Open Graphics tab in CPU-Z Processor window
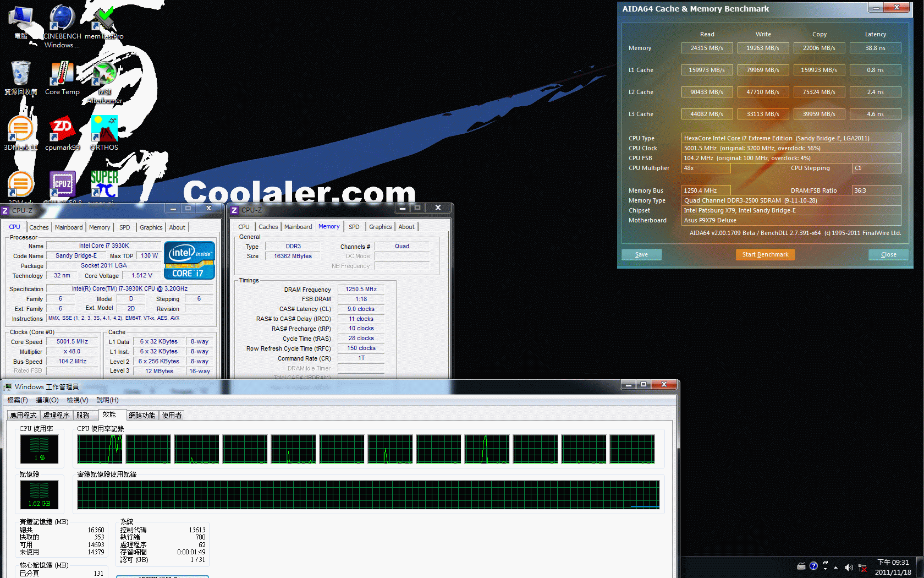 (151, 227)
